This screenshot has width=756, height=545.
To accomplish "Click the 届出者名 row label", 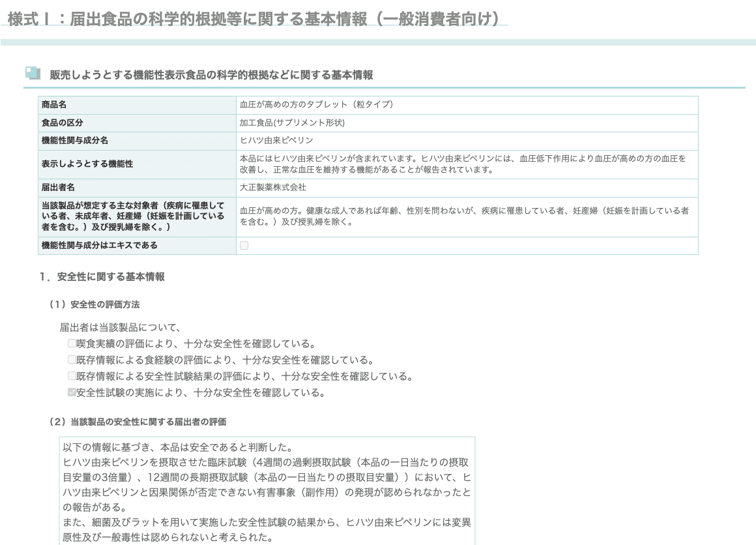I will (x=58, y=188).
